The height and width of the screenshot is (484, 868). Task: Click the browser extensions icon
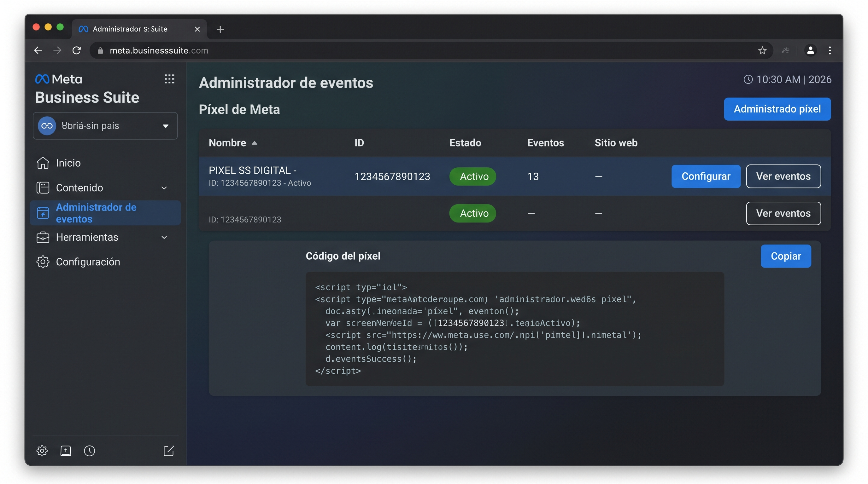(785, 50)
